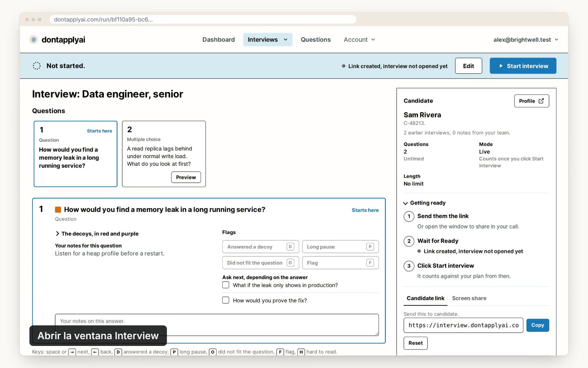
Task: Start the interview
Action: 523,66
